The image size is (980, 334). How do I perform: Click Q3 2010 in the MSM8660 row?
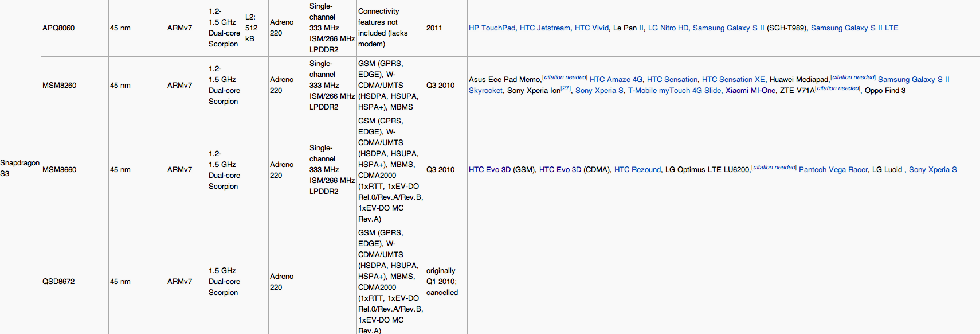[440, 170]
